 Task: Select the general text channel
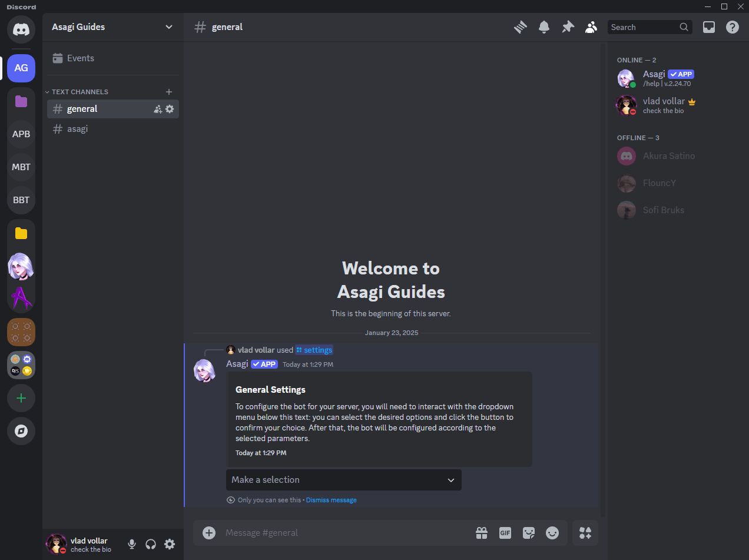112,109
